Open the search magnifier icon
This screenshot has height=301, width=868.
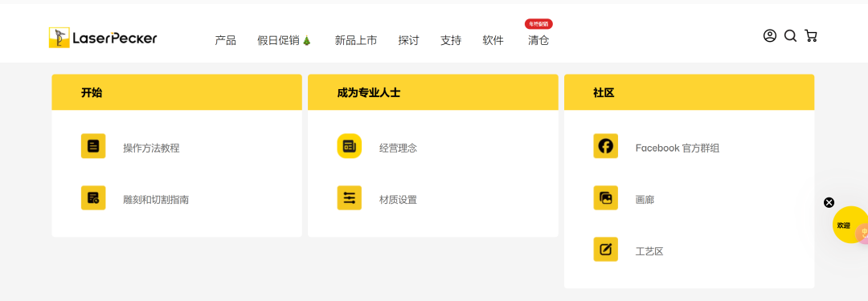tap(791, 36)
